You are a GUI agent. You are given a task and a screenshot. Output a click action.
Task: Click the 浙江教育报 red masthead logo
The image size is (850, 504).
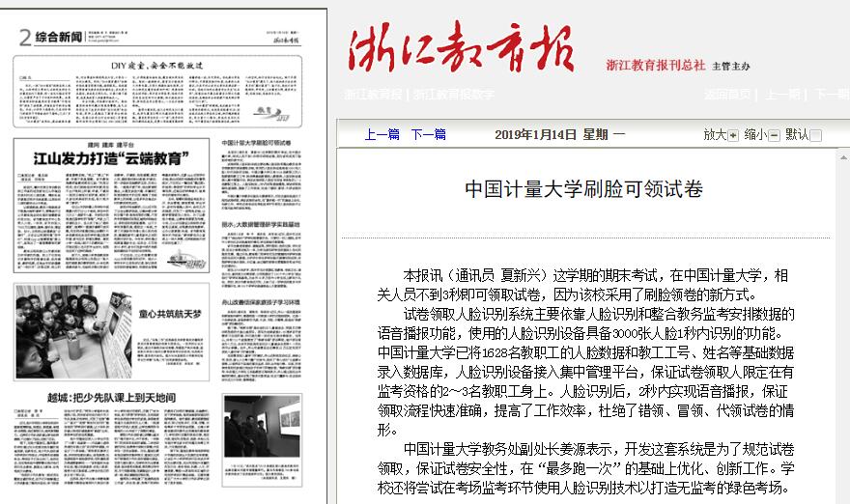462,49
